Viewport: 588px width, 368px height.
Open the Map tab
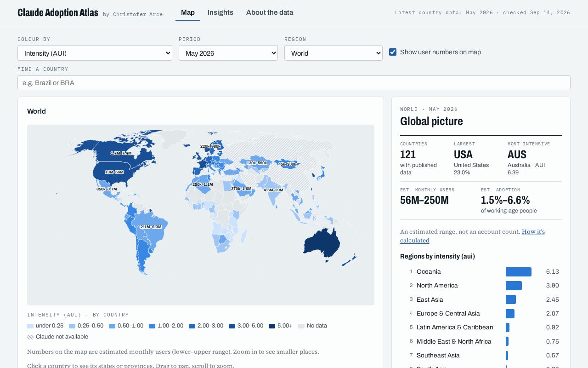188,12
